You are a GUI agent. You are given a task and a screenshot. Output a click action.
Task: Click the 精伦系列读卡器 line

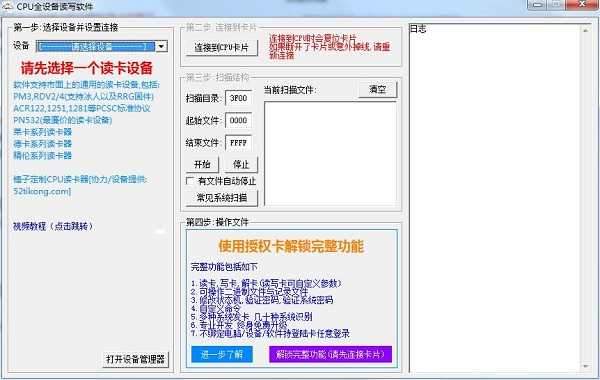(x=42, y=155)
